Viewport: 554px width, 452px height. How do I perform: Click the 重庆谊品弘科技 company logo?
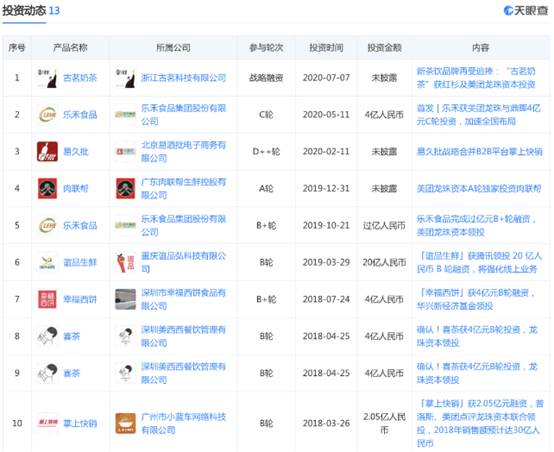125,262
